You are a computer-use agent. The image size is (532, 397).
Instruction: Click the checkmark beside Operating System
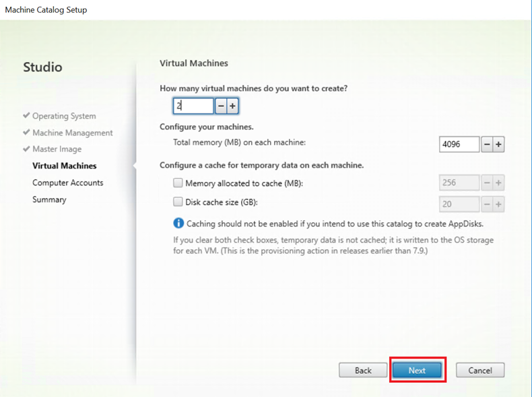click(26, 115)
